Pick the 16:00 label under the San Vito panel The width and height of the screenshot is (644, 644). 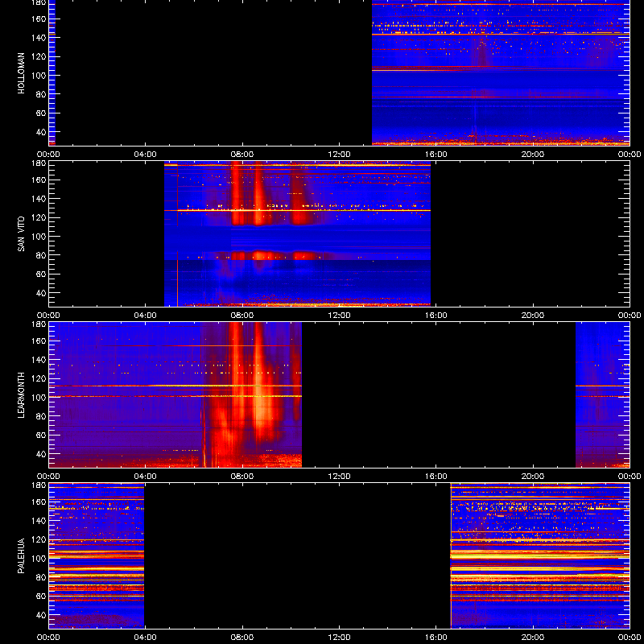[436, 316]
